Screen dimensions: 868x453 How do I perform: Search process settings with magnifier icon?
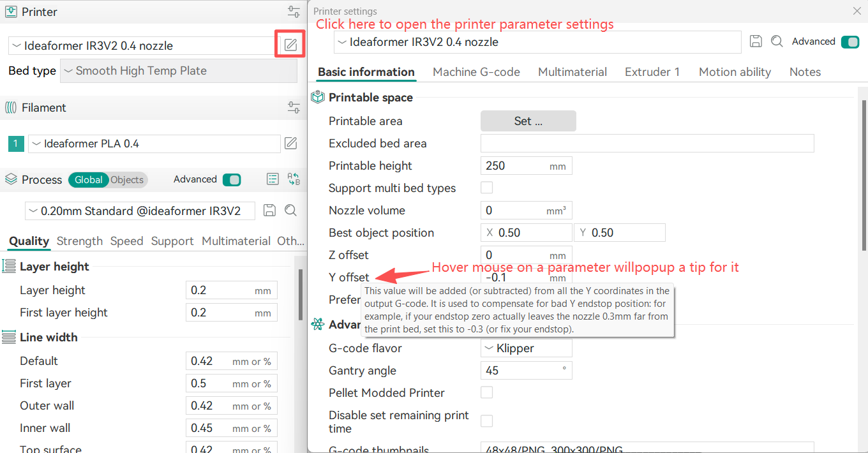290,211
